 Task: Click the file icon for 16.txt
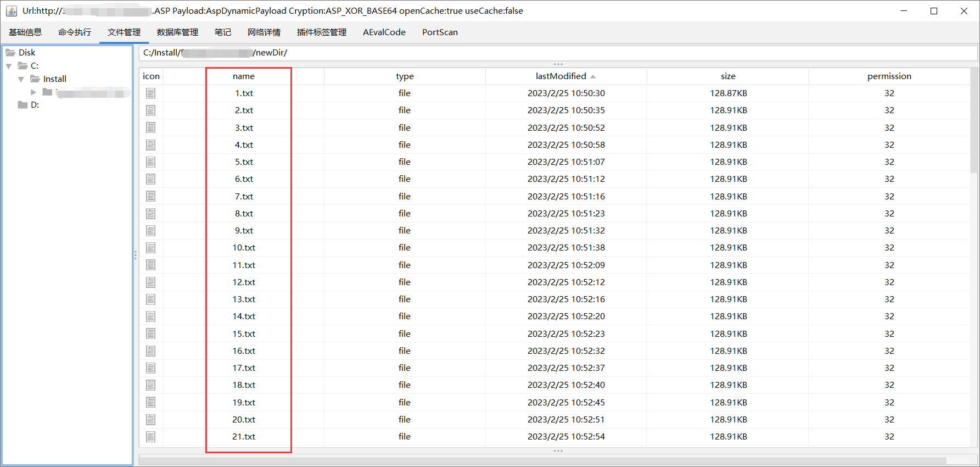click(x=151, y=351)
